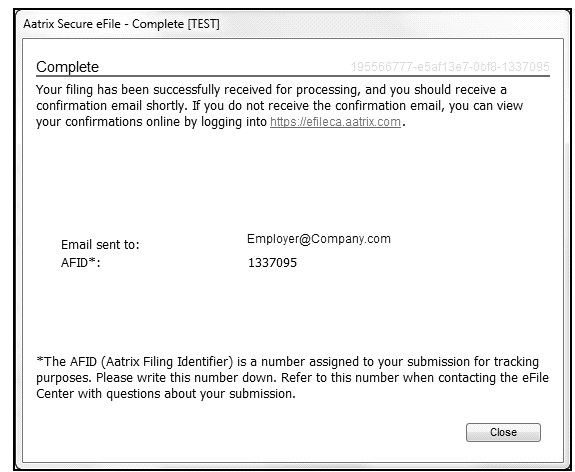Image resolution: width=575 pixels, height=472 pixels.
Task: Click the Close button
Action: coord(503,432)
